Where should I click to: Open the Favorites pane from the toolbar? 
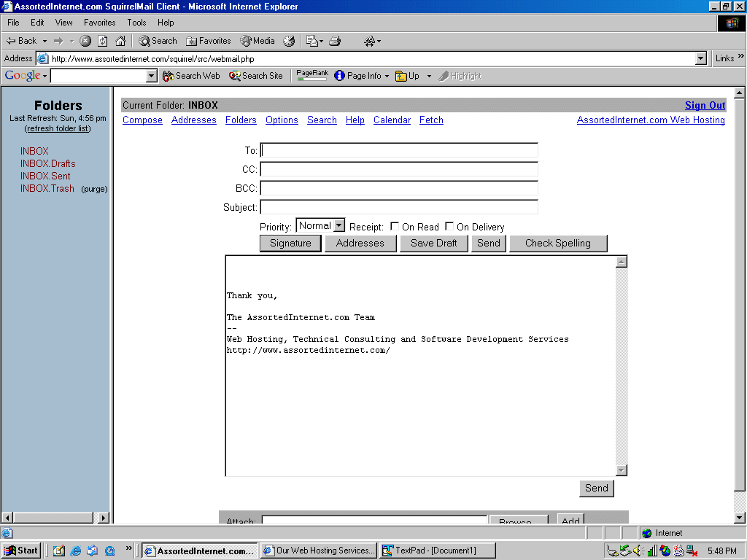click(208, 41)
